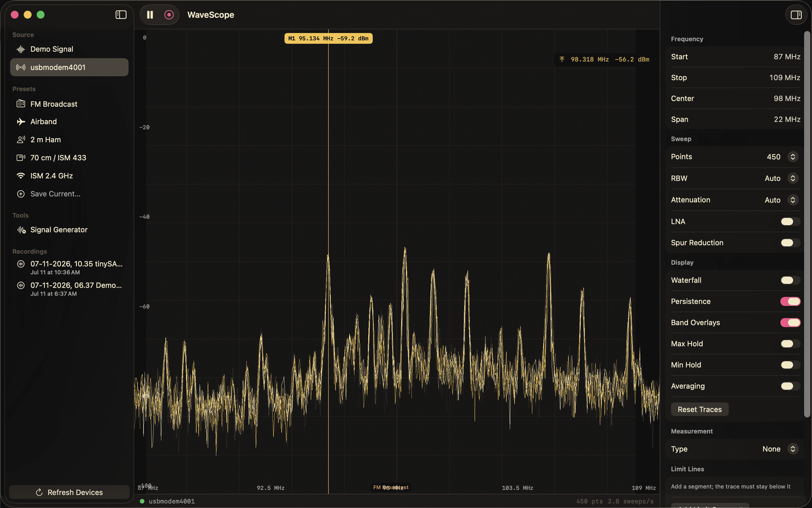This screenshot has height=508, width=812.
Task: Click the WaveScope window title
Action: (x=211, y=15)
